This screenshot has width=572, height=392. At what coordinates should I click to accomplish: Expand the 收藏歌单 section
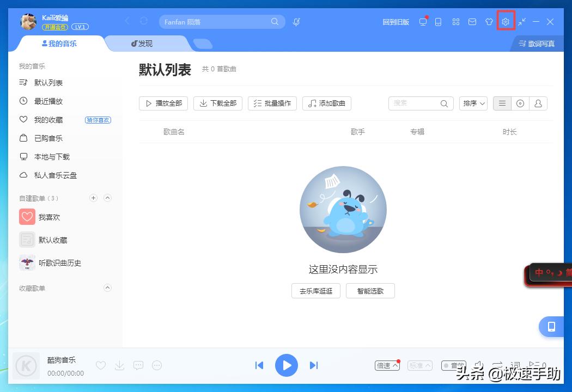click(107, 288)
